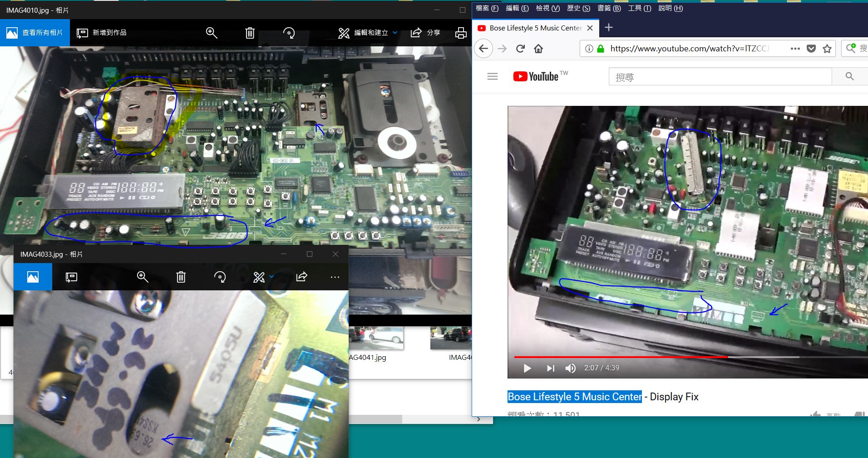The width and height of the screenshot is (868, 458).
Task: Open Firefox History menu (歷史)
Action: click(579, 8)
